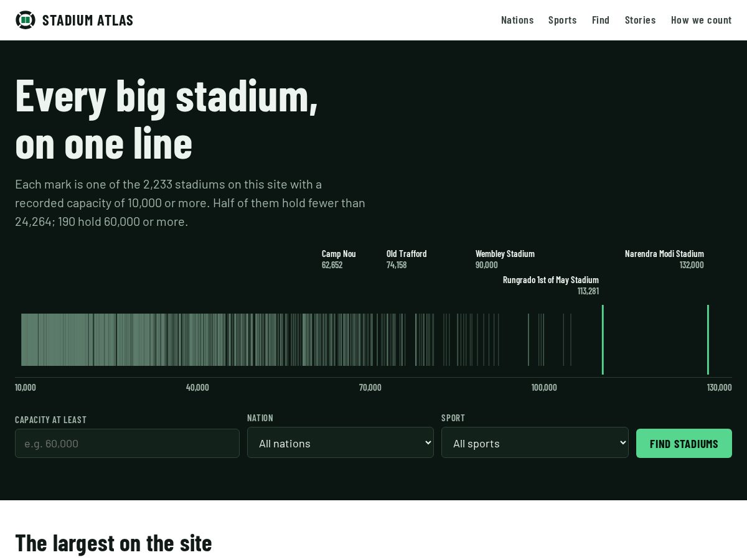
Task: Click the 90,000 capacity value under Wembley
Action: point(487,264)
